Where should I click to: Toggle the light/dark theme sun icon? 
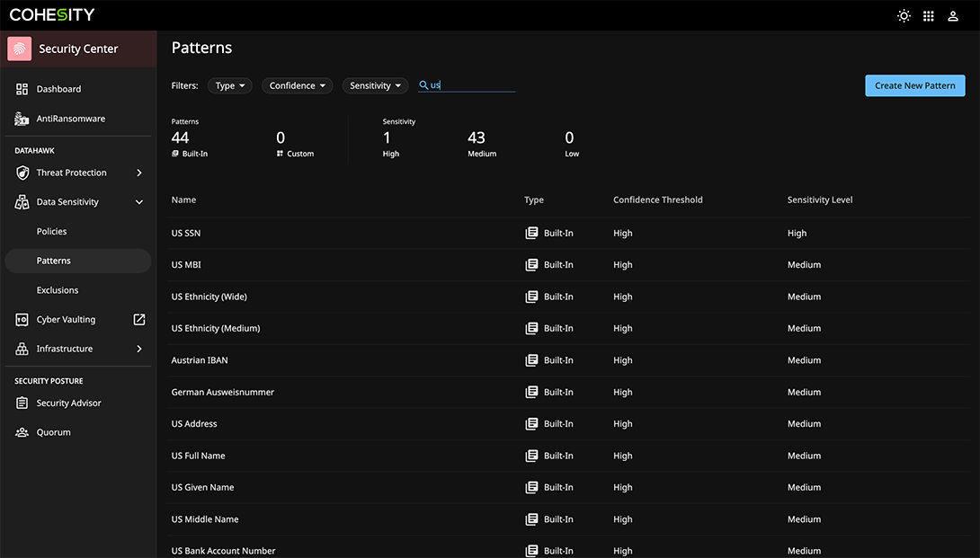coord(904,15)
